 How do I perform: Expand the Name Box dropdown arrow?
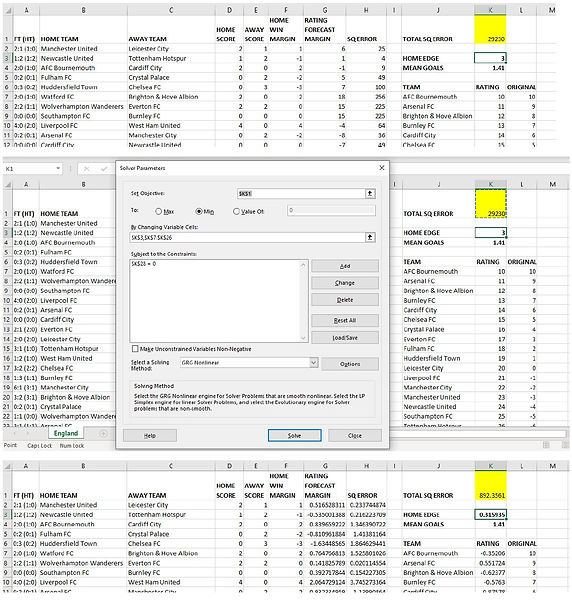58,169
